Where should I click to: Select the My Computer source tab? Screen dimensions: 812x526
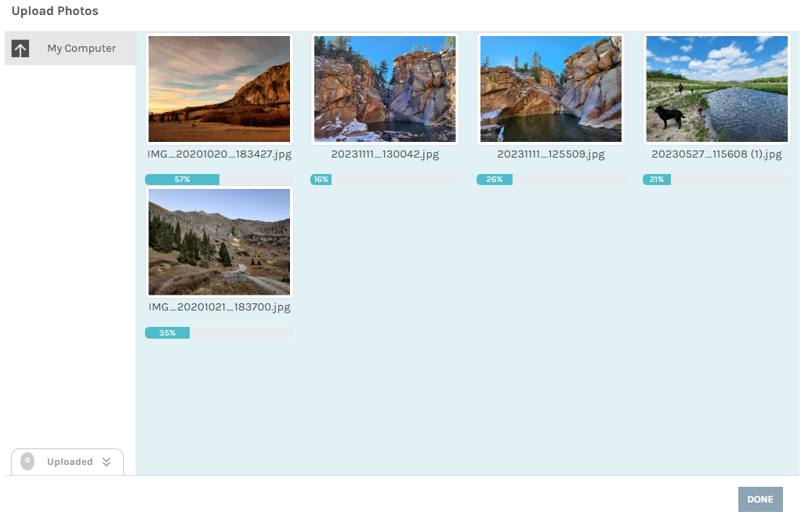71,48
